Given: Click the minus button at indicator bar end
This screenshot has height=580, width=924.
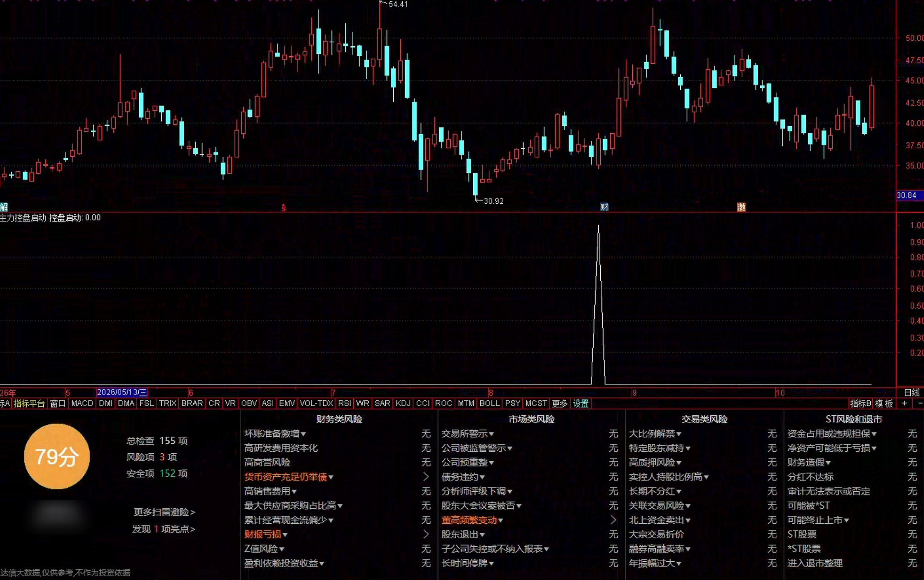Looking at the screenshot, I should tap(920, 403).
